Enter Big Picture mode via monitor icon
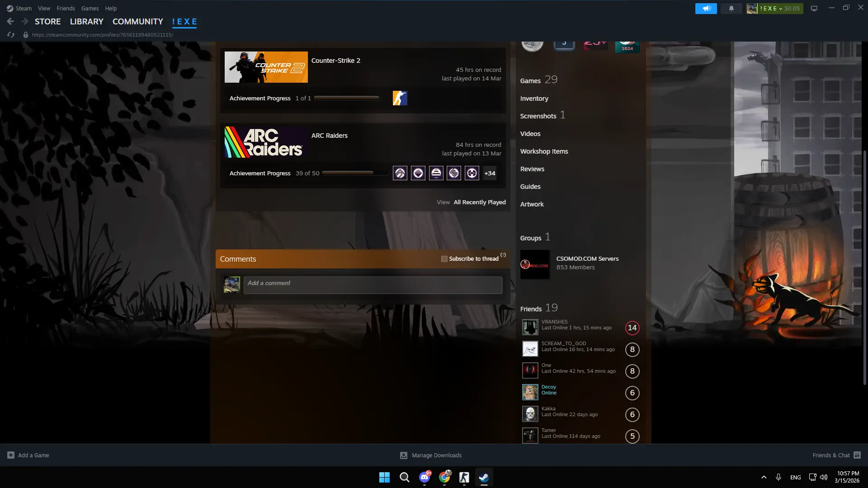The image size is (868, 488). point(814,8)
